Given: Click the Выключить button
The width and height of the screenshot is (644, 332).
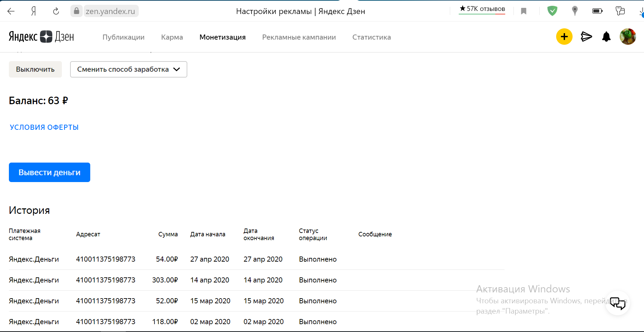Looking at the screenshot, I should [35, 69].
